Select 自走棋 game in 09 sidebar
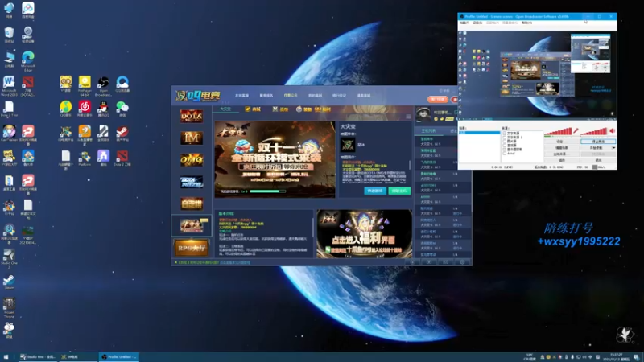The image size is (644, 362). (192, 204)
